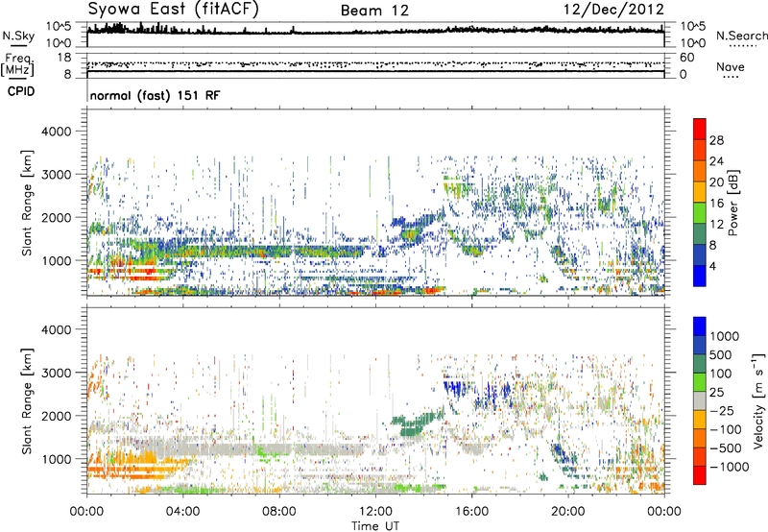
Task: Click the "Time UT" axis title
Action: point(375,526)
